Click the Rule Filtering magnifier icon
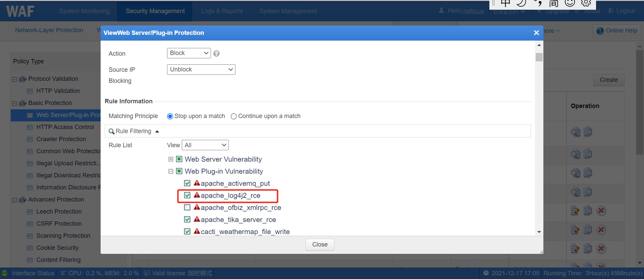 [x=111, y=131]
